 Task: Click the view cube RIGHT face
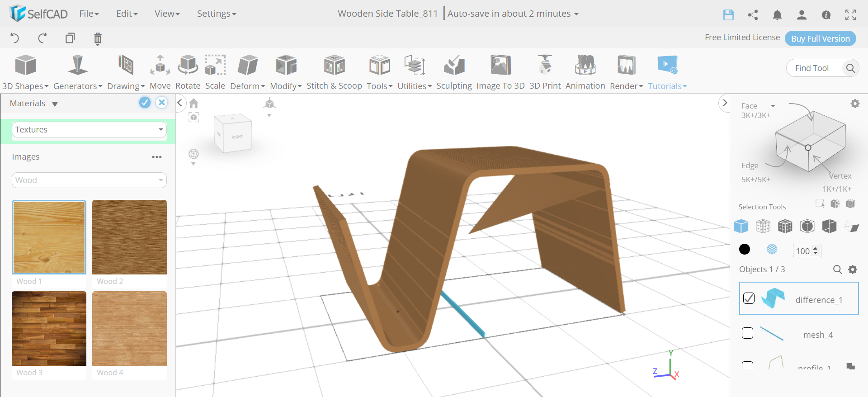click(237, 137)
